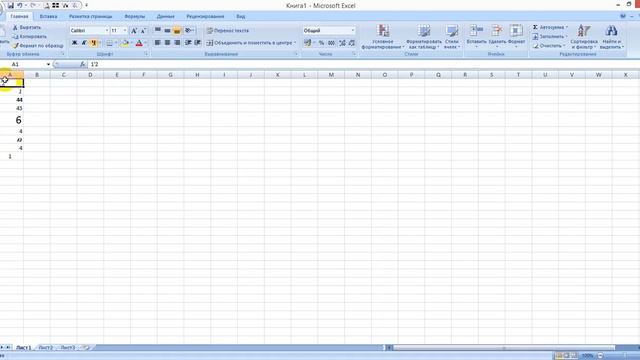Apply percent style format
Viewport: 640px width, 360px height.
pos(322,43)
